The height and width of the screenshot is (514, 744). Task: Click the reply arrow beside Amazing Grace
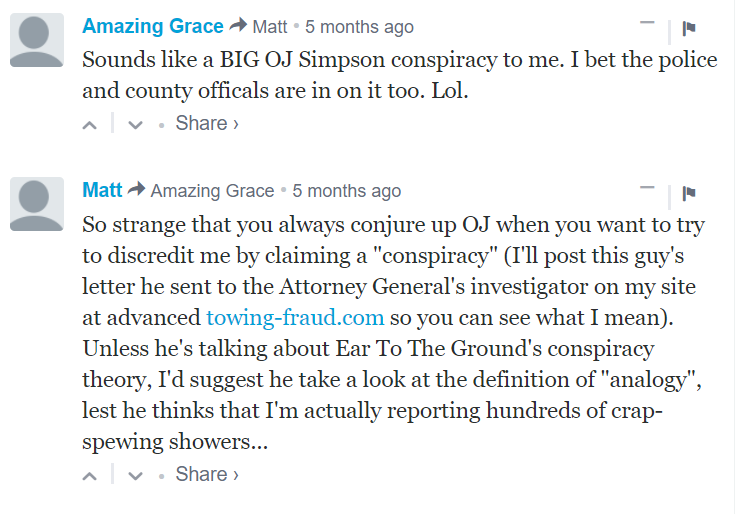[x=238, y=25]
